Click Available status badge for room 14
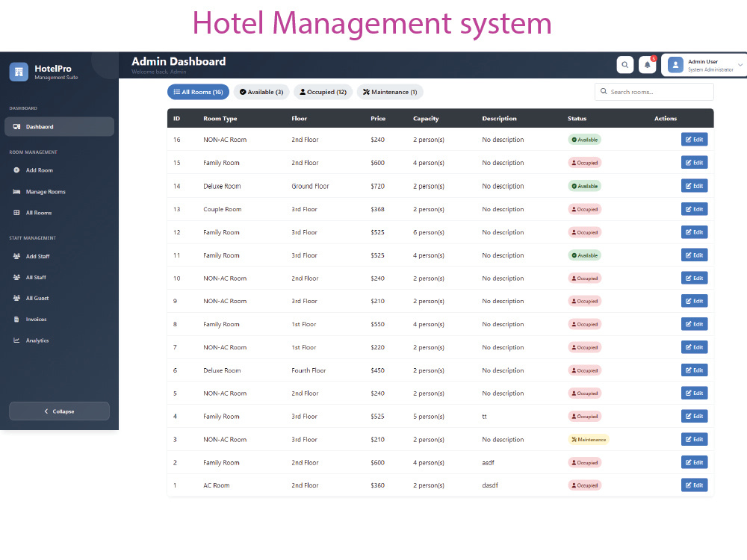Viewport: 747px width, 560px height. pyautogui.click(x=585, y=186)
